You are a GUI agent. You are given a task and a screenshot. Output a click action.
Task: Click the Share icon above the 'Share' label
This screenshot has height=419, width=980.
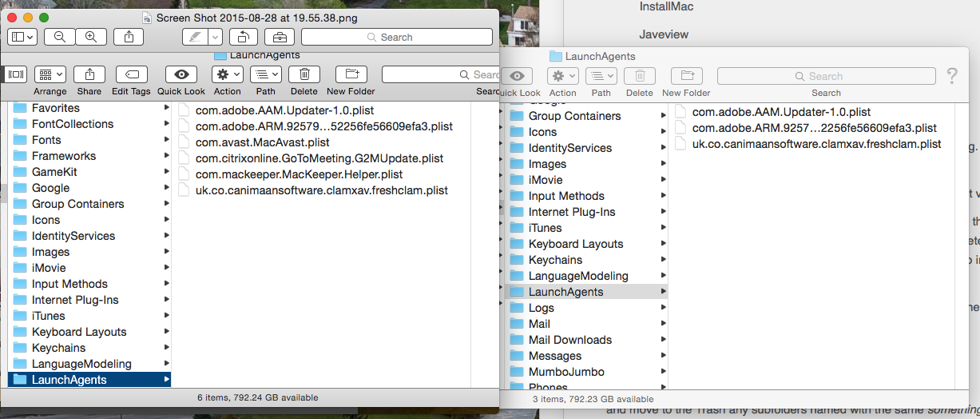(x=89, y=74)
